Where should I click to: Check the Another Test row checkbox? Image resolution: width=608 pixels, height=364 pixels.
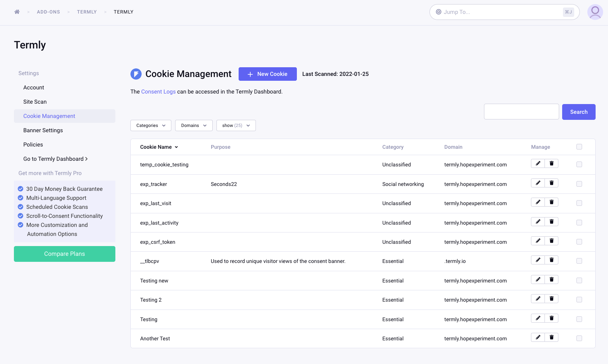pos(579,338)
